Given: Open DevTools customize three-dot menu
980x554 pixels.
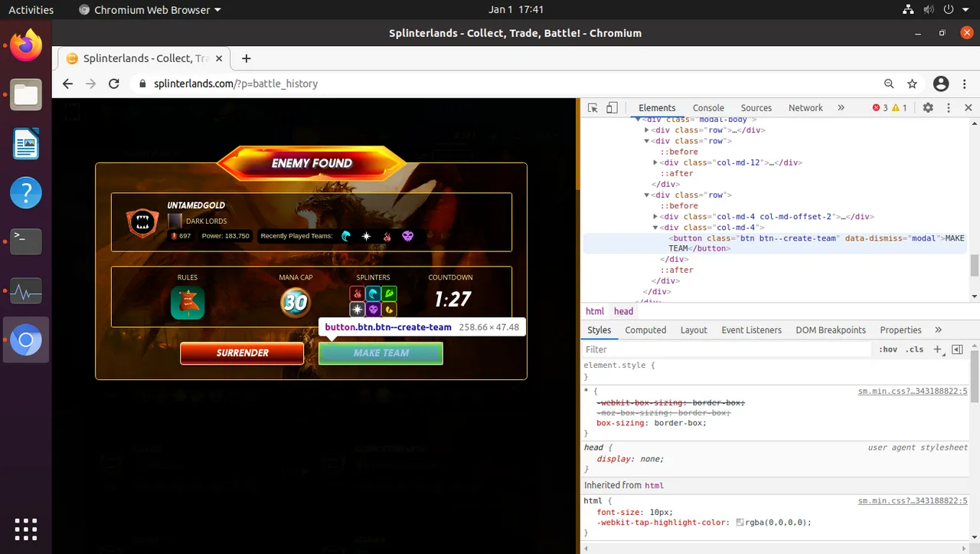Looking at the screenshot, I should [x=949, y=108].
